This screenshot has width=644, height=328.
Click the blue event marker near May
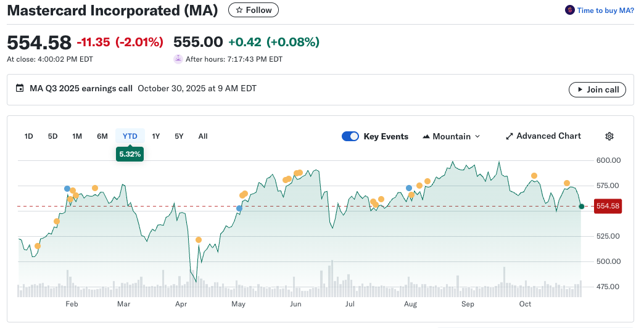click(239, 208)
